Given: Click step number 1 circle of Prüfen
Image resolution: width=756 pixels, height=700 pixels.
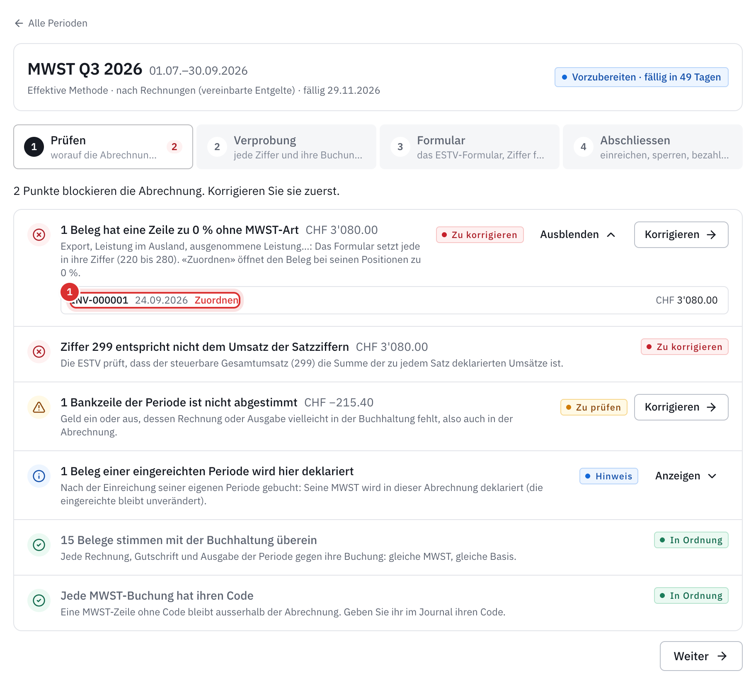Looking at the screenshot, I should click(34, 147).
